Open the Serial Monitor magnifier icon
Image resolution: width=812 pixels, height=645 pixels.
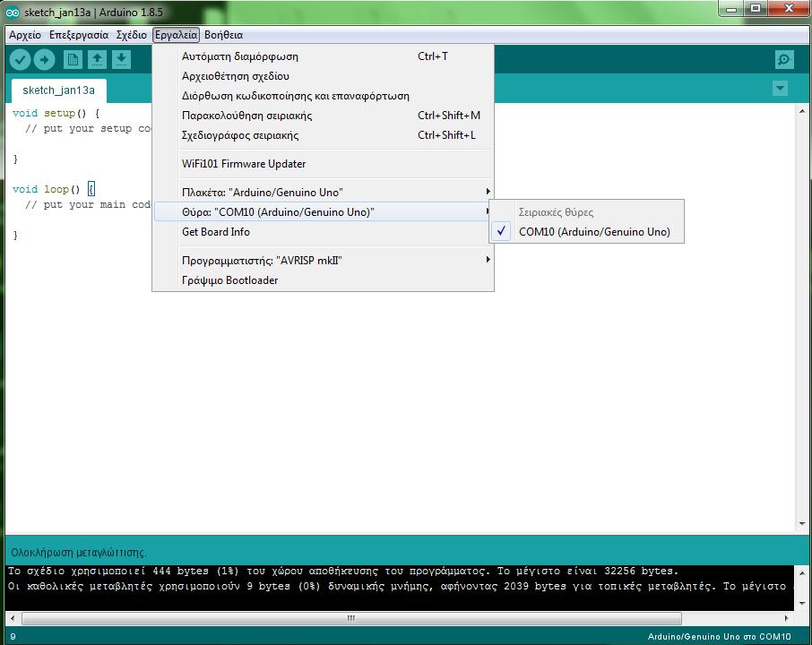pos(784,60)
